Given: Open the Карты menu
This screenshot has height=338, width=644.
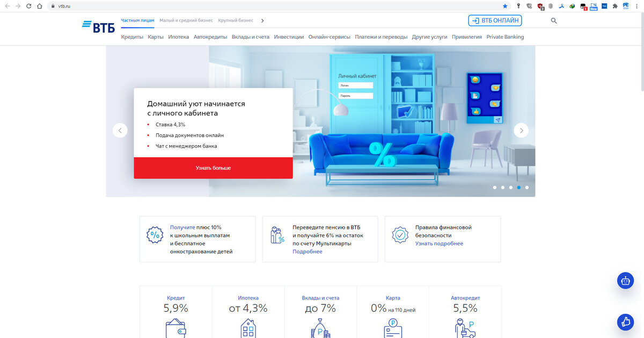Looking at the screenshot, I should coord(156,37).
